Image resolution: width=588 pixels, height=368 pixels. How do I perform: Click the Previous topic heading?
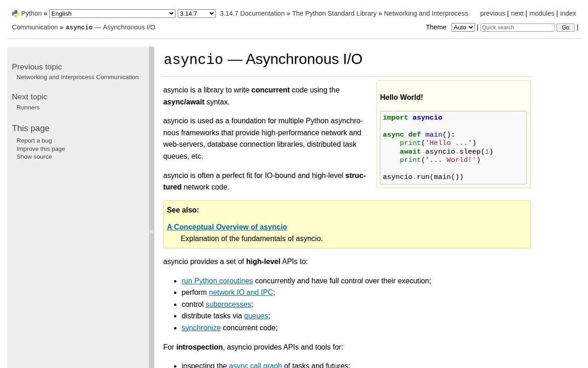(x=37, y=67)
